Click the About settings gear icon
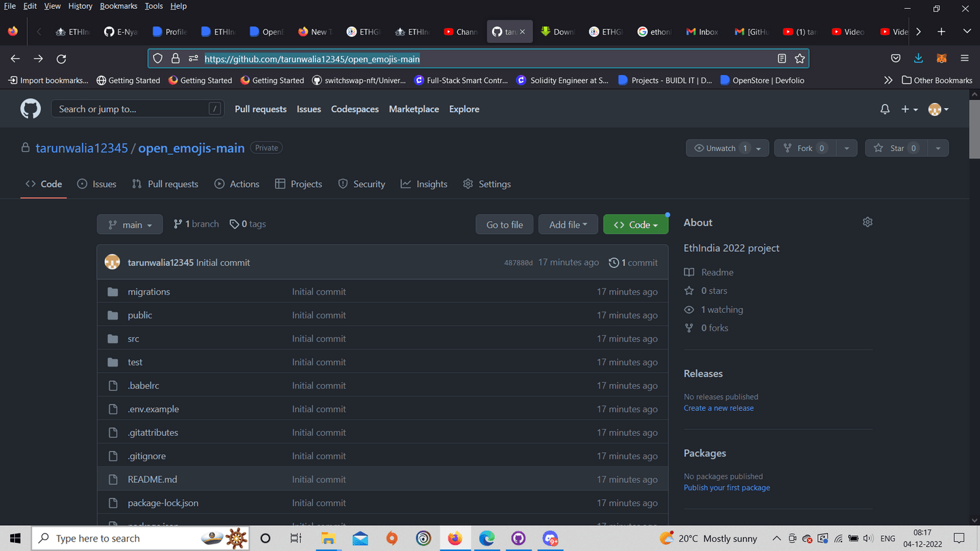The image size is (980, 551). point(867,222)
